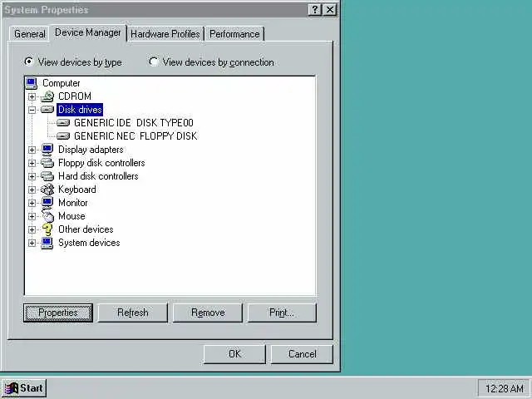Click the Print... button
The width and height of the screenshot is (532, 399).
(x=282, y=313)
